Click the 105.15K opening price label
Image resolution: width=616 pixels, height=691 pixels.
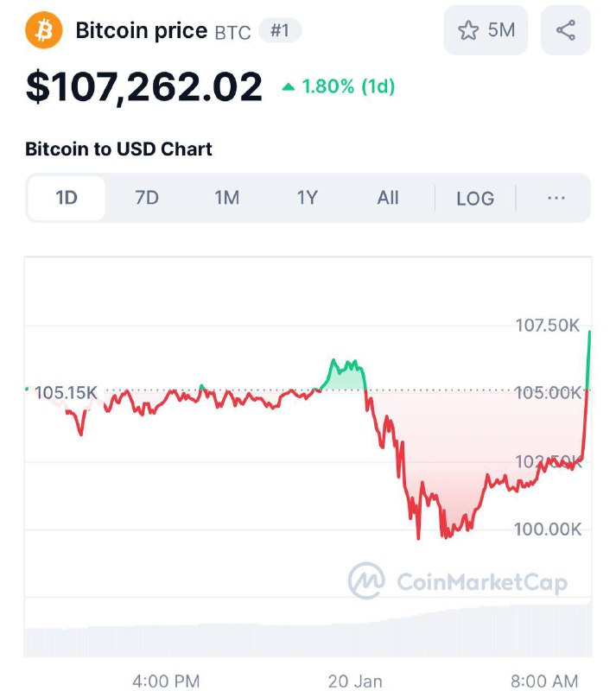coord(66,392)
